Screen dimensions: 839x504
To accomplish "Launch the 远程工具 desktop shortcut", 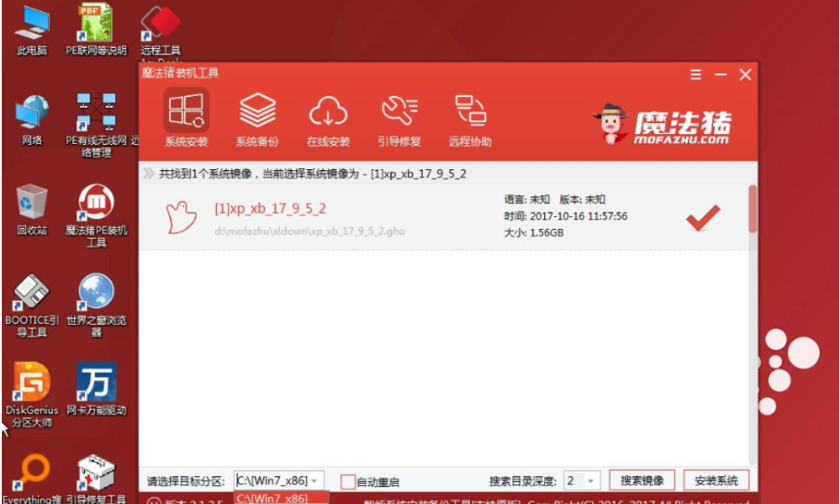I will coord(160,30).
